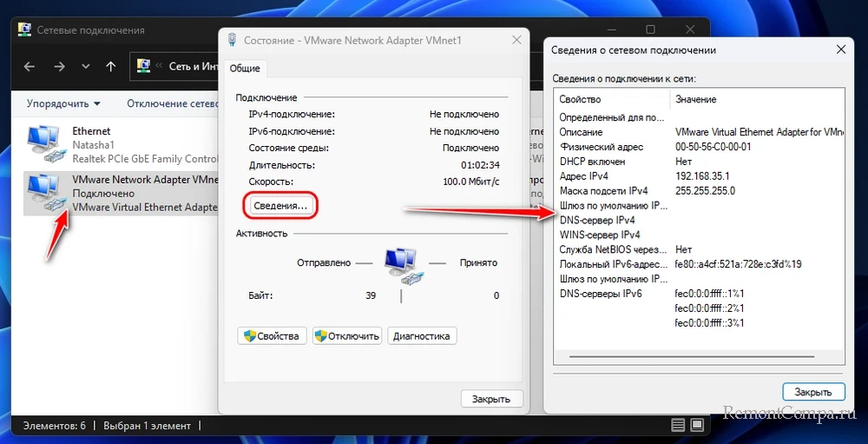Switch to details view icon in status bar
868x444 pixels.
(x=678, y=426)
